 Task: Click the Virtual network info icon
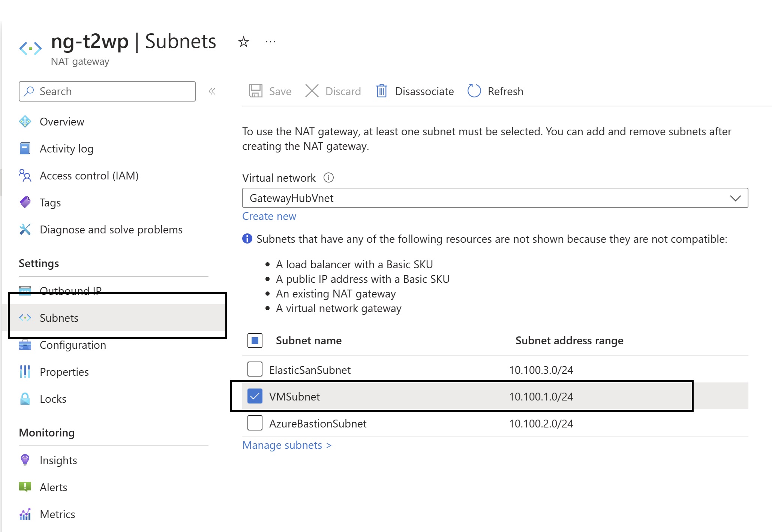coord(328,178)
